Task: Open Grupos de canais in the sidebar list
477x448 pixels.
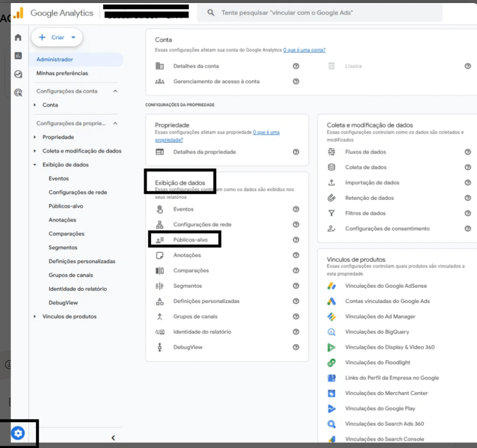Action: tap(70, 275)
